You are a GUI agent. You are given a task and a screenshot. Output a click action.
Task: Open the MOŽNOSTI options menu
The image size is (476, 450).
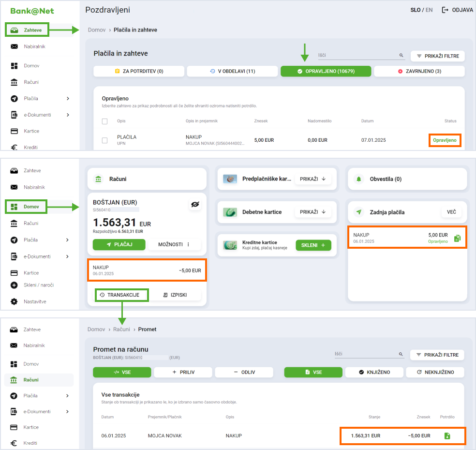point(174,244)
